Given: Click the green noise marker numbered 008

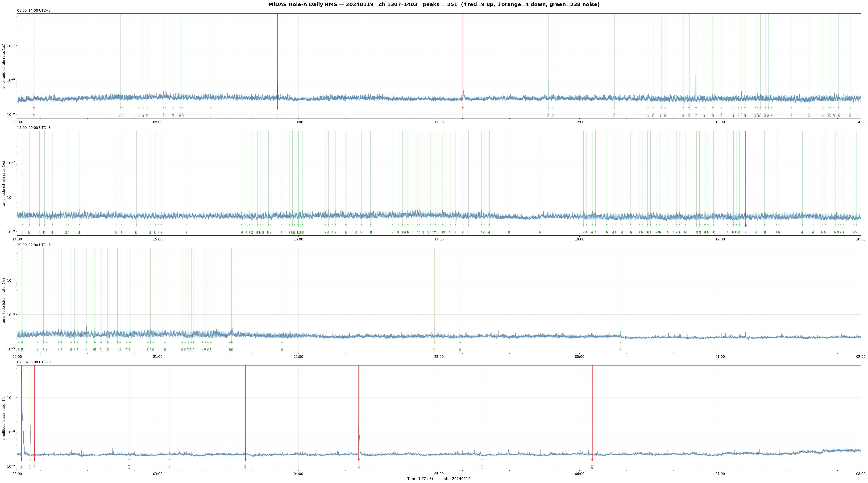Looking at the screenshot, I should click(173, 108).
